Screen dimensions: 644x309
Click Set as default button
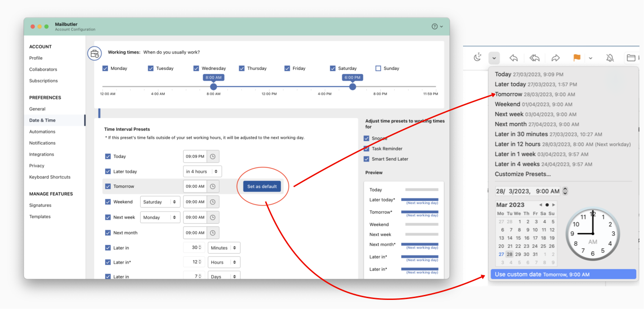coord(262,186)
